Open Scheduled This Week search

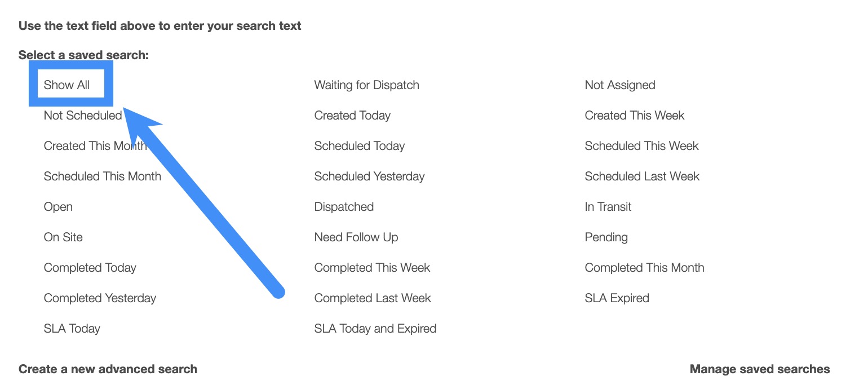641,146
